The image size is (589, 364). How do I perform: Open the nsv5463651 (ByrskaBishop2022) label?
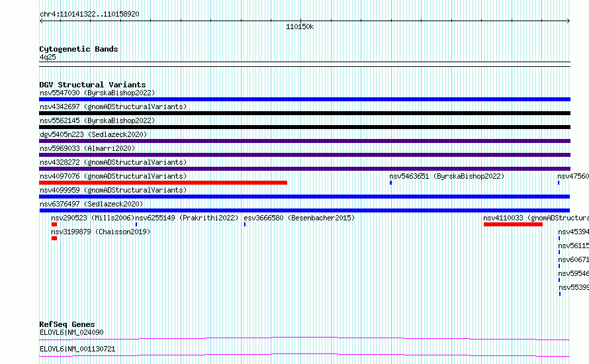[447, 176]
